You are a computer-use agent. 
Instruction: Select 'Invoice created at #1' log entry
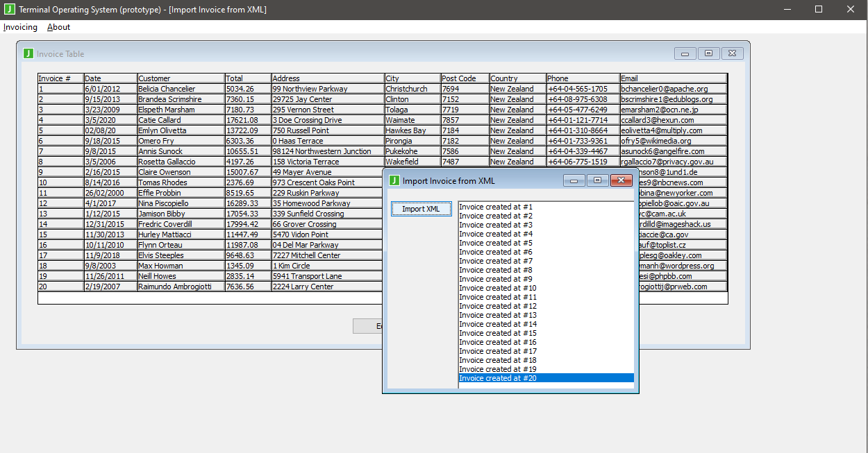coord(546,207)
